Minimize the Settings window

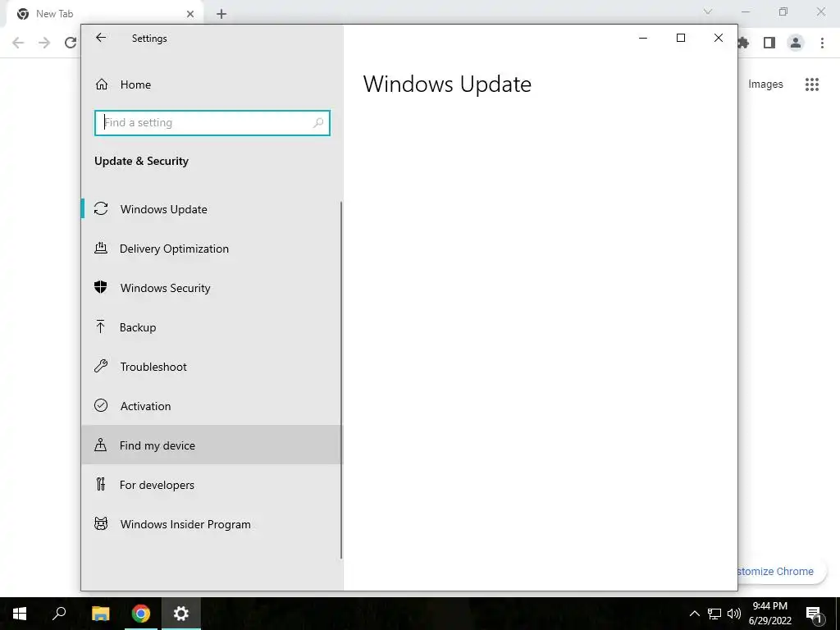coord(643,38)
